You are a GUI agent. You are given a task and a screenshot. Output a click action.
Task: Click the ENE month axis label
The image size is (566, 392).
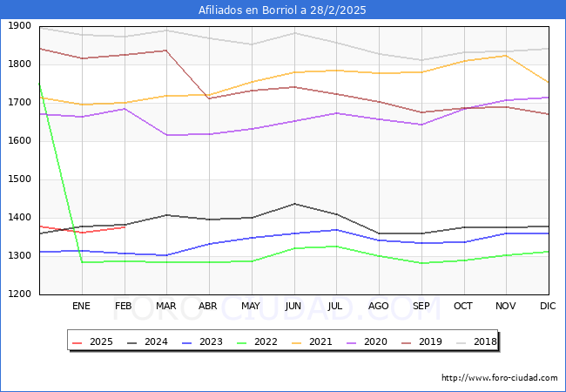tap(81, 306)
